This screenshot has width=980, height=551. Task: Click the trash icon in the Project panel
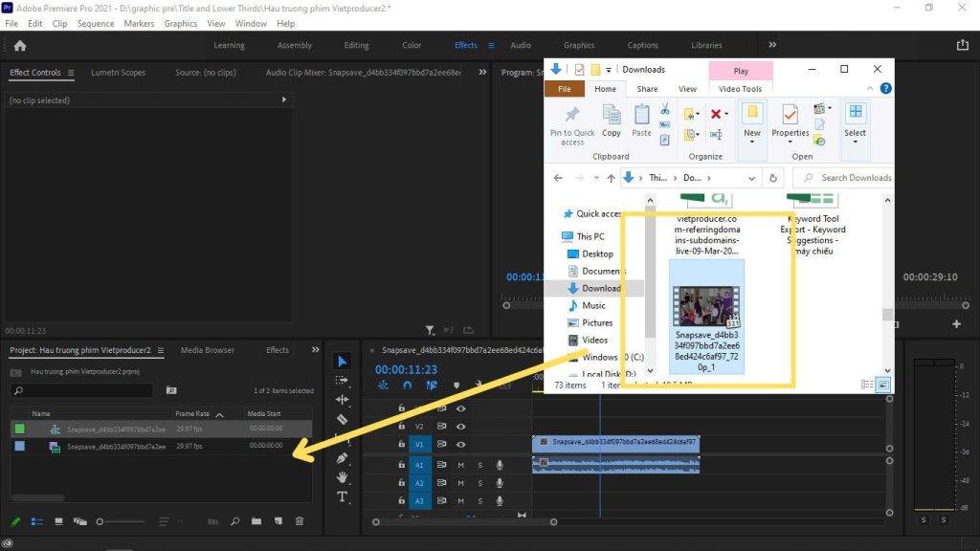(x=300, y=521)
